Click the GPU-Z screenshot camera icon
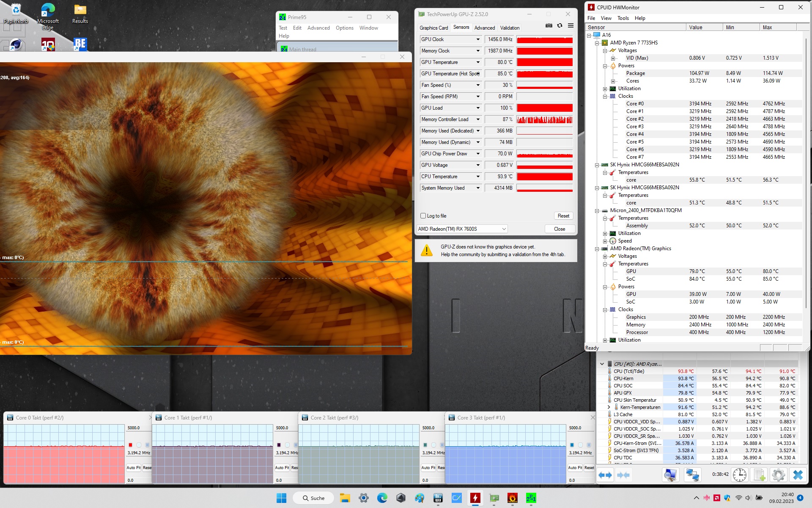The height and width of the screenshot is (508, 812). click(x=549, y=26)
